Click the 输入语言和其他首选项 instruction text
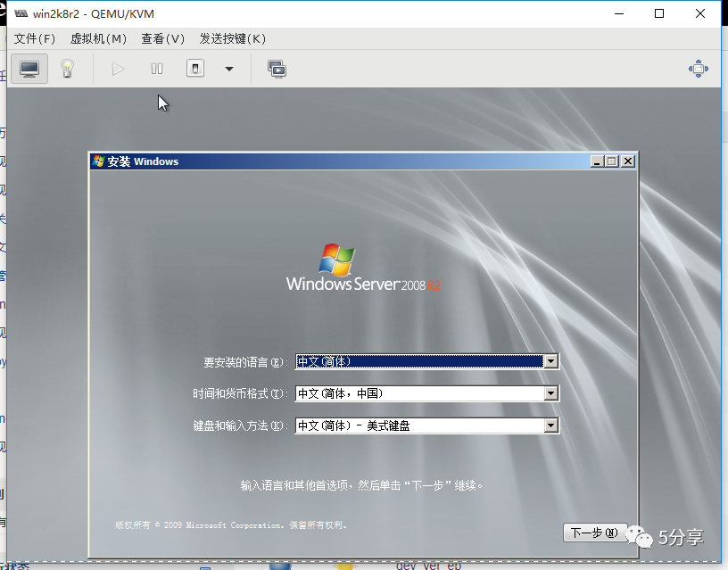728x570 pixels. tap(362, 485)
